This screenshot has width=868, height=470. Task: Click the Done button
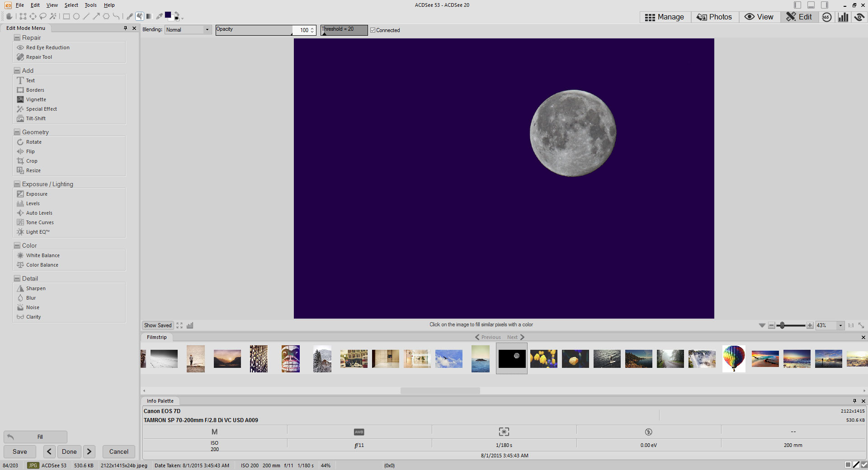69,451
